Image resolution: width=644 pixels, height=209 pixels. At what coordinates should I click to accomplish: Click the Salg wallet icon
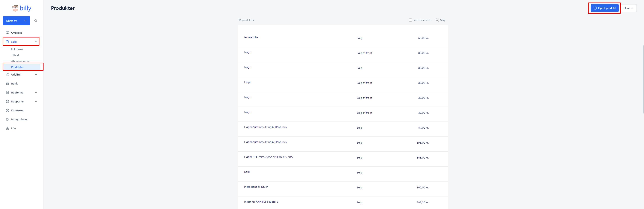click(7, 42)
